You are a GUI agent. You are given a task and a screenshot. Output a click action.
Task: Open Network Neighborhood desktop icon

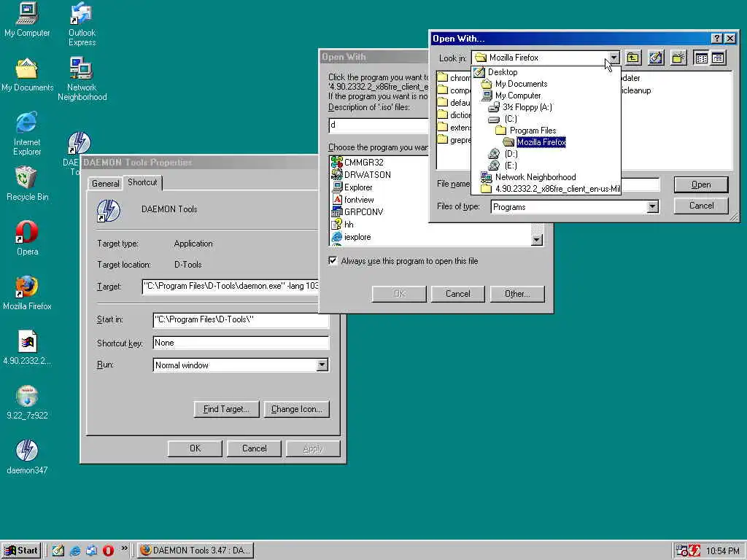pos(82,79)
